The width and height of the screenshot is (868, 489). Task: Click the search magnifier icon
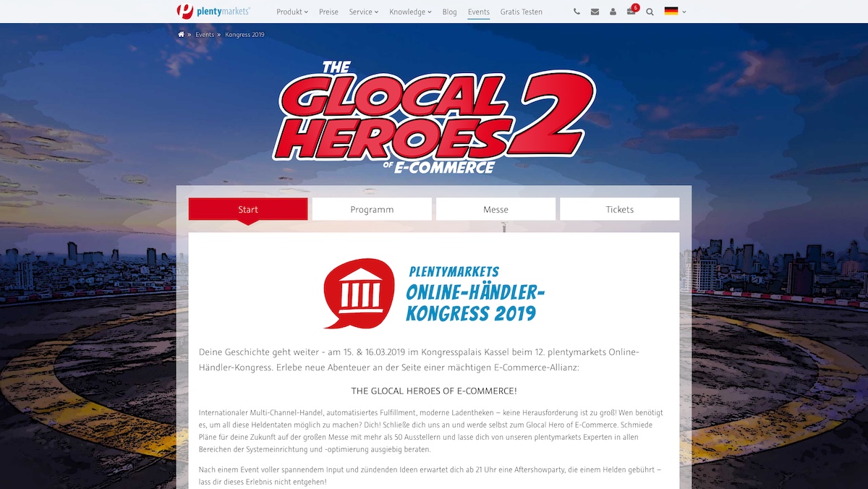click(650, 12)
